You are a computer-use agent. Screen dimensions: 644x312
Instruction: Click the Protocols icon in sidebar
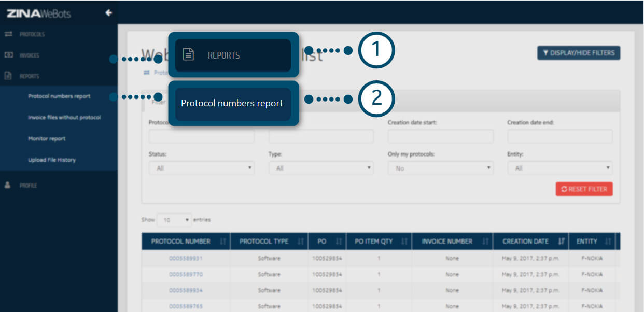(8, 34)
